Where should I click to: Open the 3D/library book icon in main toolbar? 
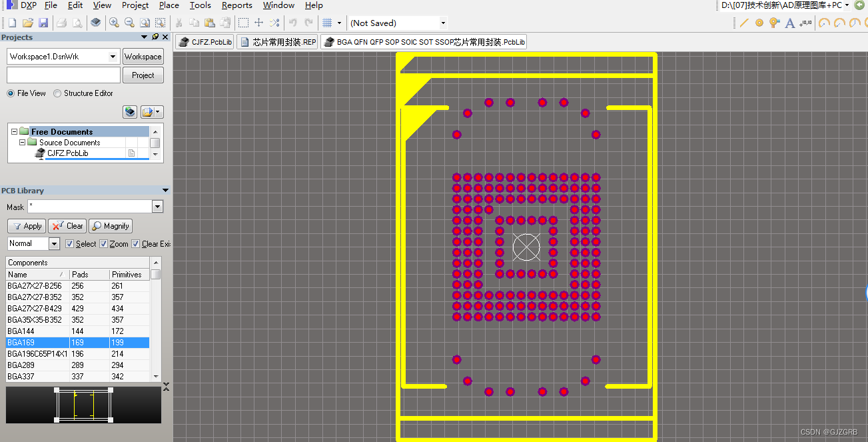click(96, 23)
